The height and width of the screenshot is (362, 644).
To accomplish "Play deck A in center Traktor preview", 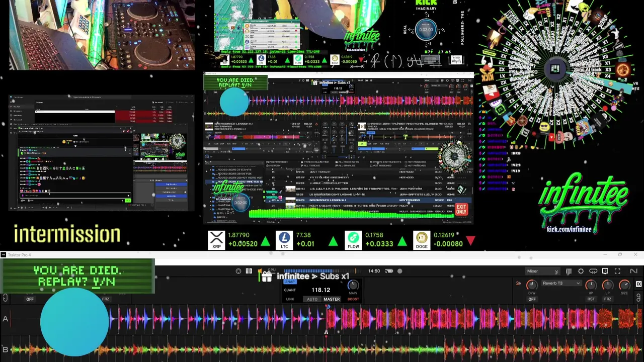I will pos(209,144).
